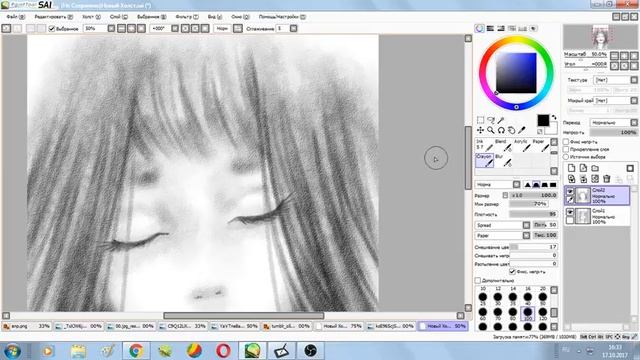This screenshot has width=640, height=360.
Task: Choose the Ink brush preset
Action: click(x=484, y=145)
